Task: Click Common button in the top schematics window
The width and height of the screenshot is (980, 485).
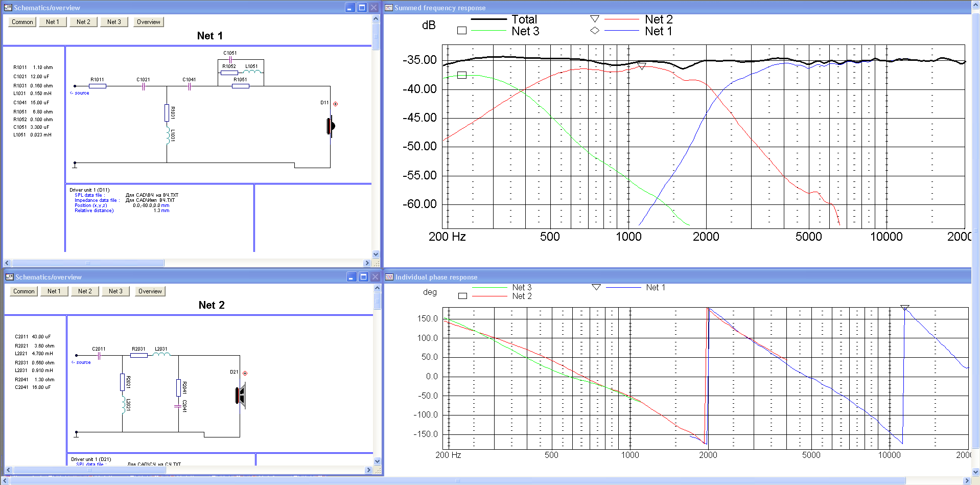Action: (22, 22)
